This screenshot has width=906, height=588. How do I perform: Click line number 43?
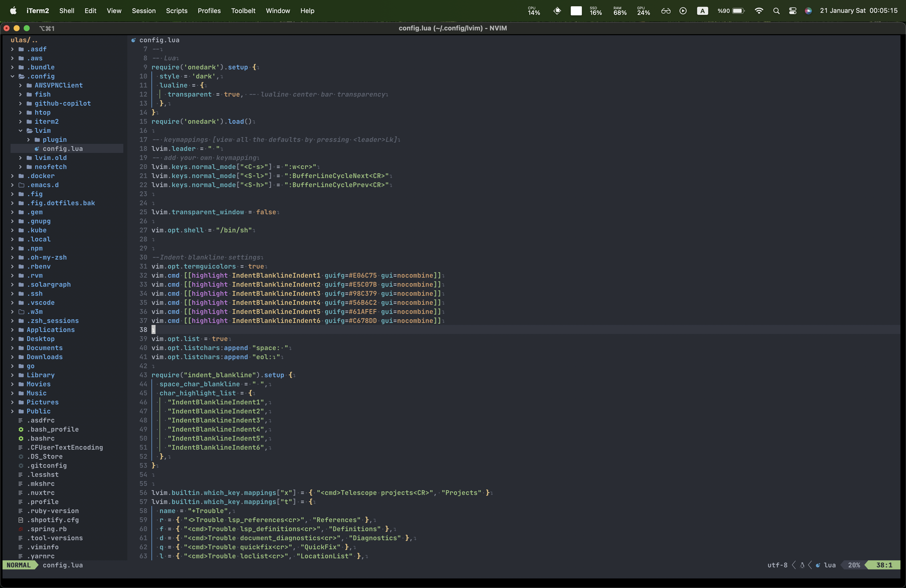coord(143,375)
